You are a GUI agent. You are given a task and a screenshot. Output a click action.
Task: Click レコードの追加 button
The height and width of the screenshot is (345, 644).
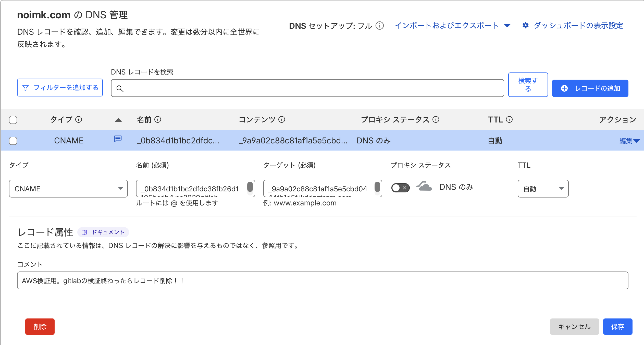(x=590, y=88)
